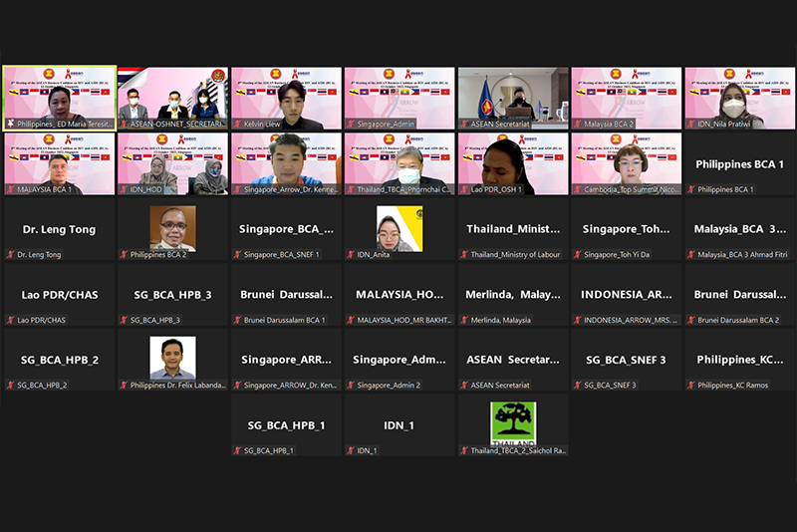
Task: Click muted mic icon next to Merlinda, Malaysia
Action: point(464,321)
